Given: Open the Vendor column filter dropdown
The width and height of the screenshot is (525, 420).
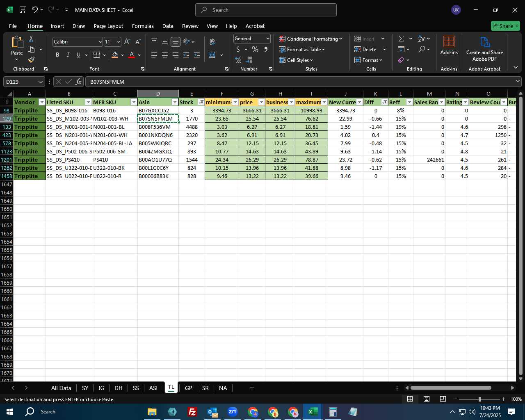Looking at the screenshot, I should click(x=41, y=102).
